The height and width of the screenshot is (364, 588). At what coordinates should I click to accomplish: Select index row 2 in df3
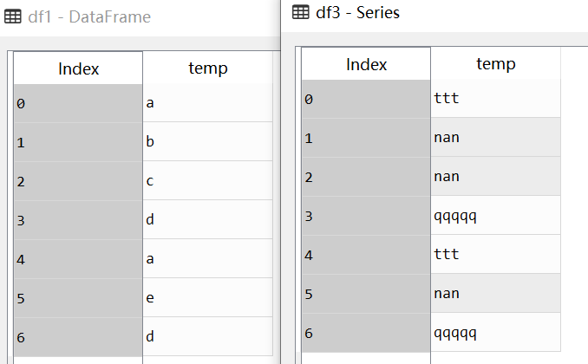tap(366, 176)
